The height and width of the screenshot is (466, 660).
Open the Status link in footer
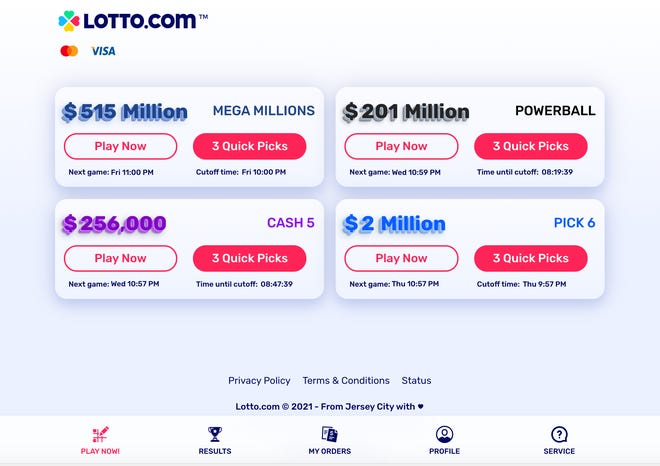click(x=416, y=380)
